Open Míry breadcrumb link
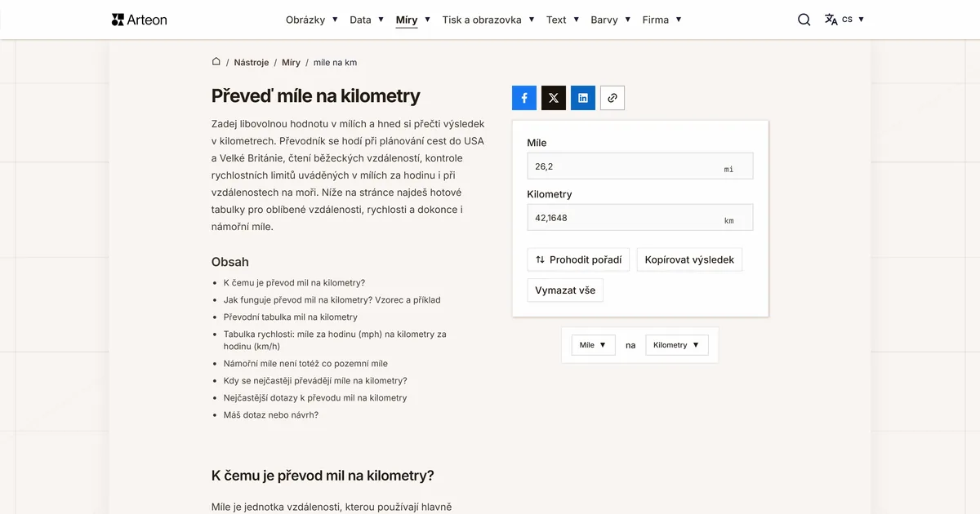This screenshot has height=514, width=980. point(291,62)
